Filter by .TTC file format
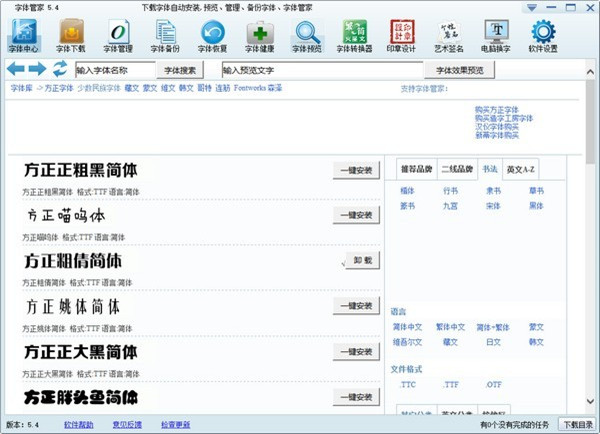 click(408, 385)
